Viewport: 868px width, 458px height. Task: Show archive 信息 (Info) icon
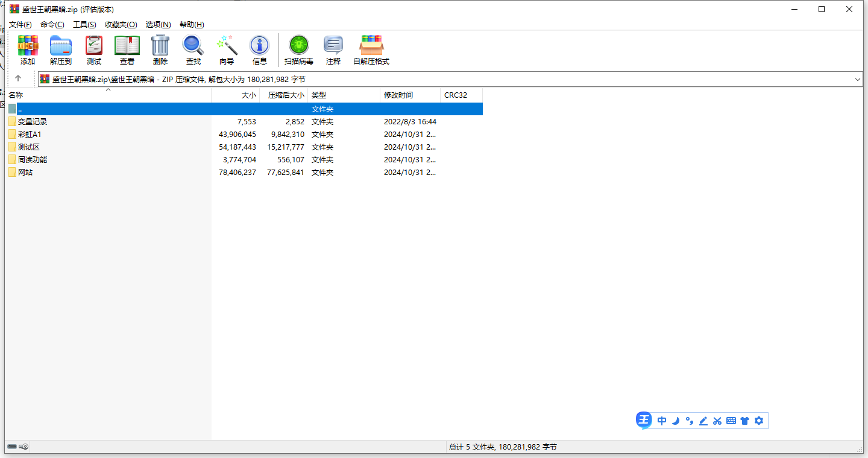pos(260,46)
